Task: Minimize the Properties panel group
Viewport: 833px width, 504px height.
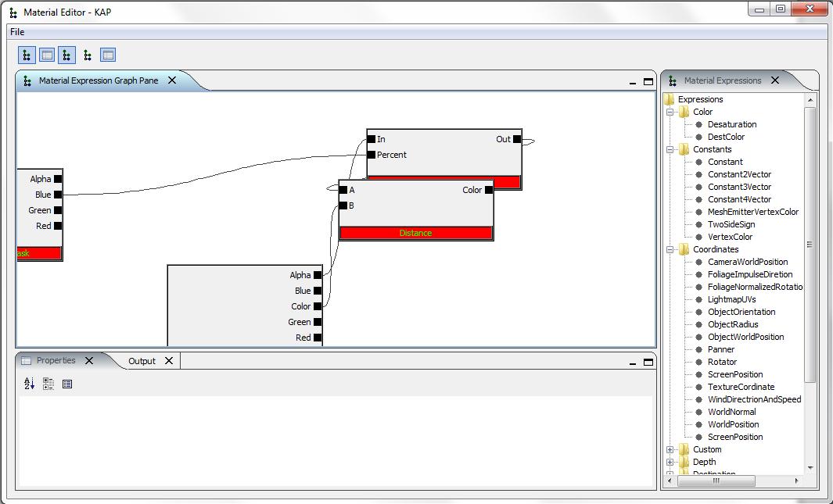Action: (x=633, y=362)
